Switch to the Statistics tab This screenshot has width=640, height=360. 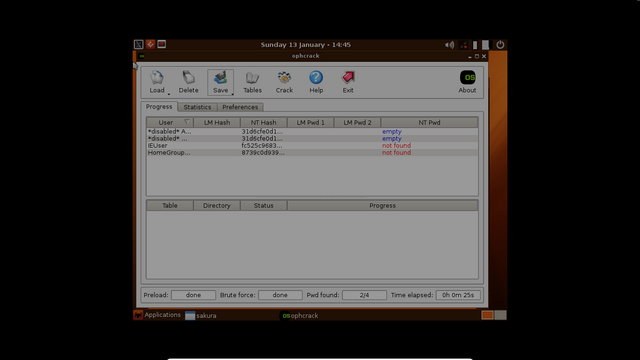(197, 107)
